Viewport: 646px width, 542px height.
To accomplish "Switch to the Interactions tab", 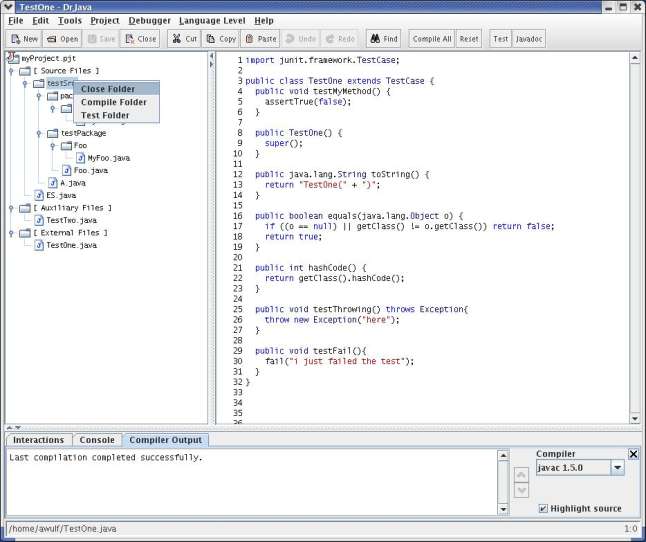I will pyautogui.click(x=38, y=440).
